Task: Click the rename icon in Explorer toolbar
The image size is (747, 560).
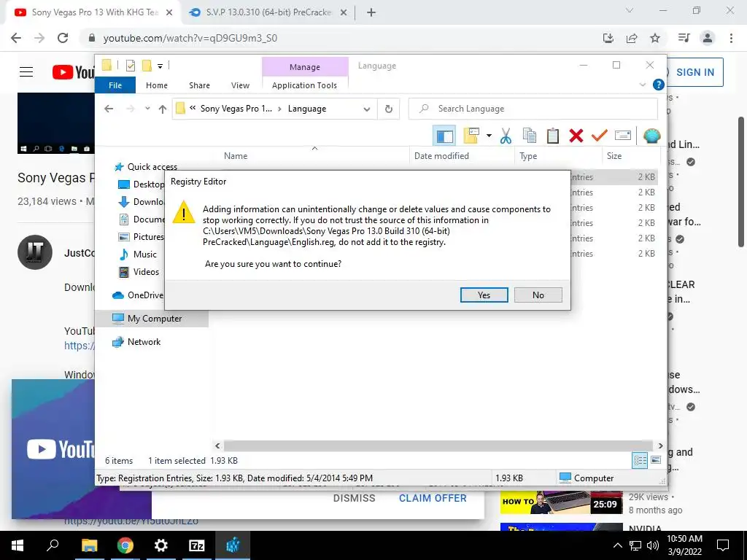Action: [x=623, y=136]
